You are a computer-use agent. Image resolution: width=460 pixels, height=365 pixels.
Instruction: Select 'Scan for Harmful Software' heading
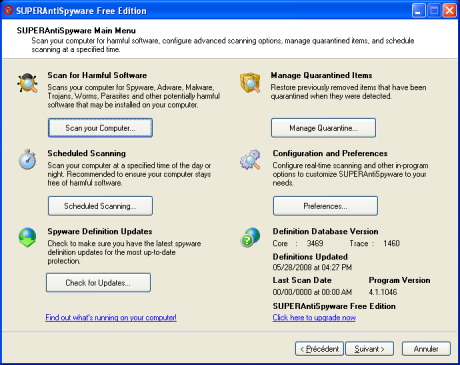(97, 75)
